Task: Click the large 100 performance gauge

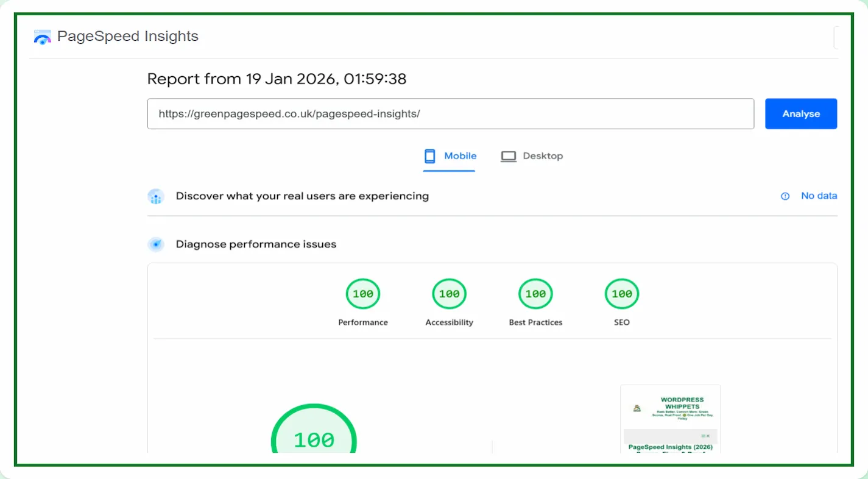Action: (314, 433)
